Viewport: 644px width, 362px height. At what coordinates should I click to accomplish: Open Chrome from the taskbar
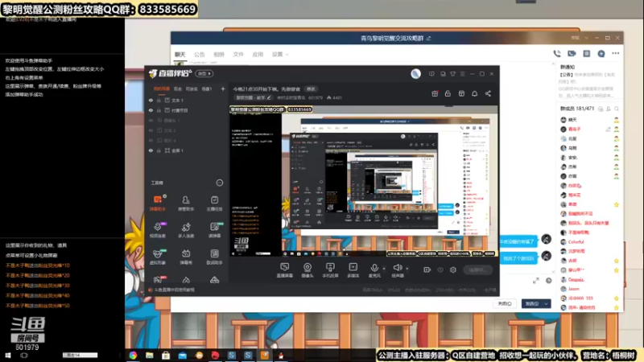(x=133, y=355)
